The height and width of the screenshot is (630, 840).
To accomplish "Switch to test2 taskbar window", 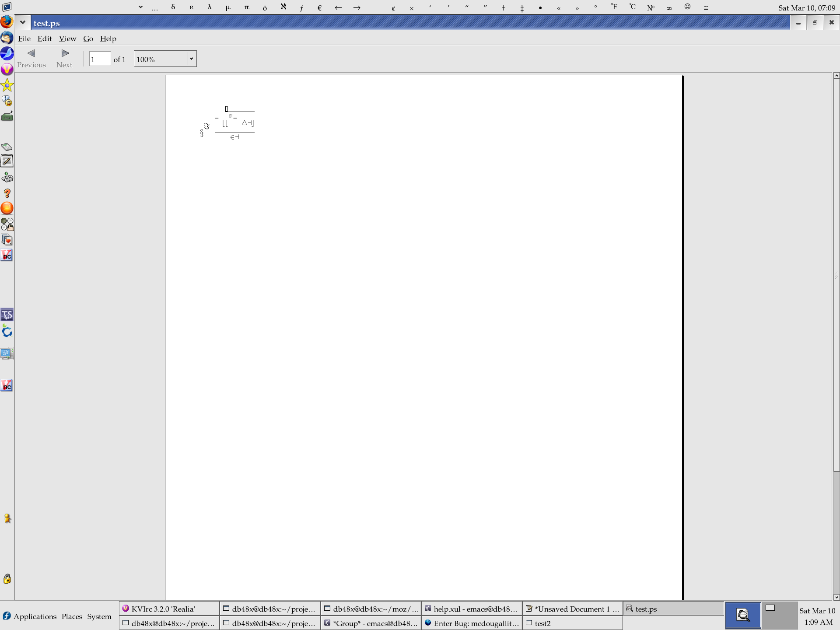I will tap(573, 623).
